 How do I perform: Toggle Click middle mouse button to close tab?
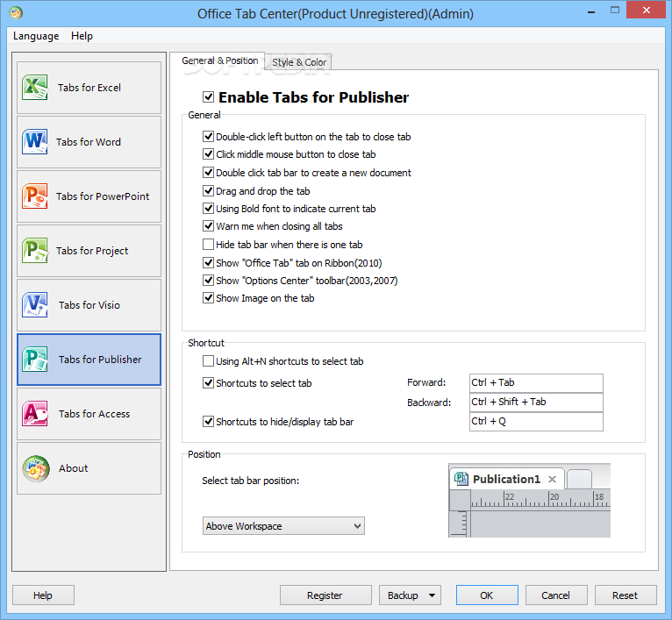click(208, 154)
